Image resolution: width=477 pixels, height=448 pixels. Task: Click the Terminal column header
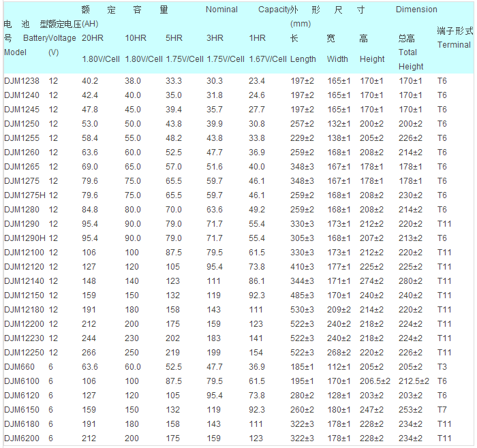point(455,45)
